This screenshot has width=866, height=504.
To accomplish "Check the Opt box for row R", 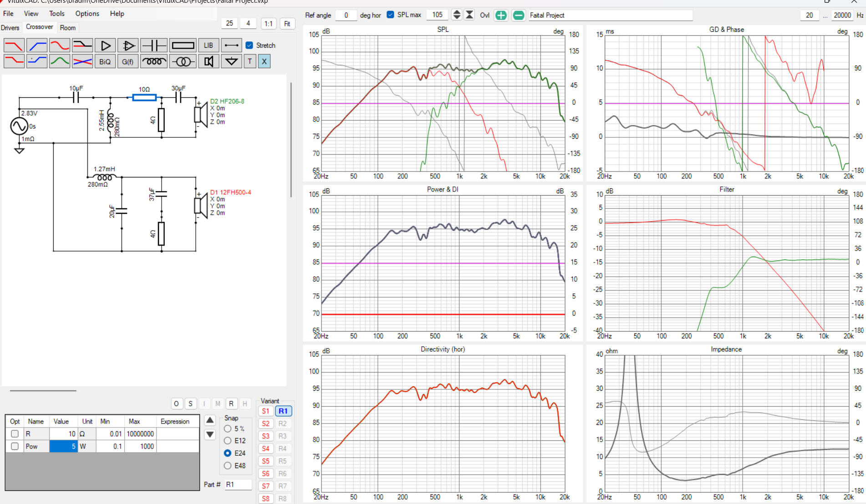I will point(15,433).
